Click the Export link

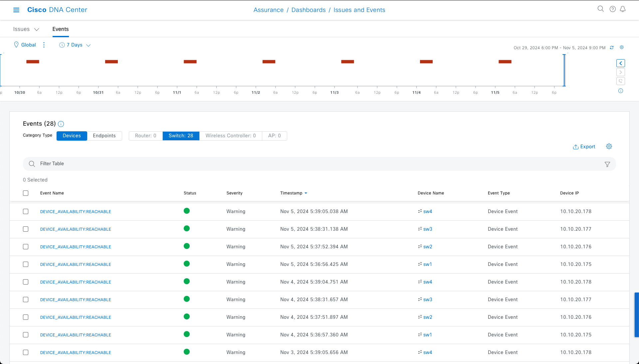point(587,147)
